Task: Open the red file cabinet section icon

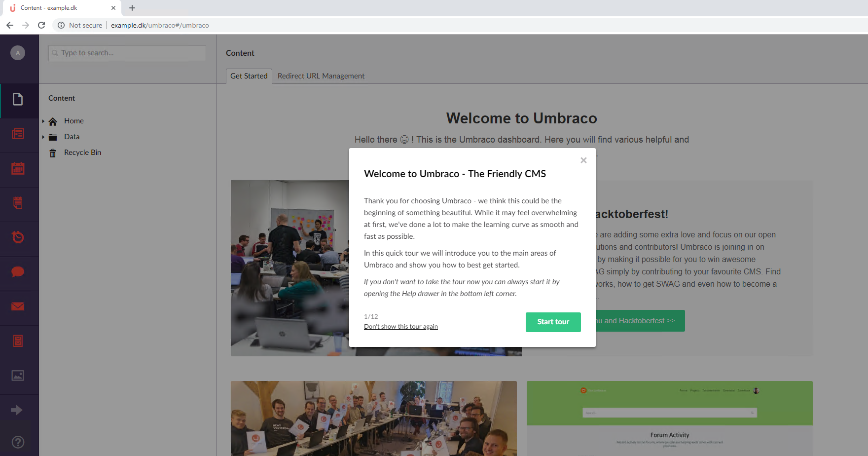Action: point(18,341)
